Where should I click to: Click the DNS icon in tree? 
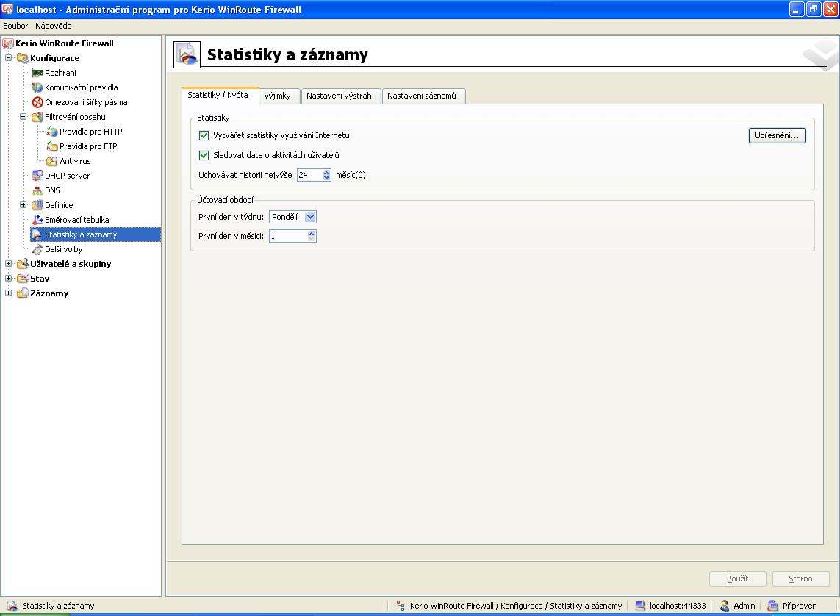coord(37,190)
